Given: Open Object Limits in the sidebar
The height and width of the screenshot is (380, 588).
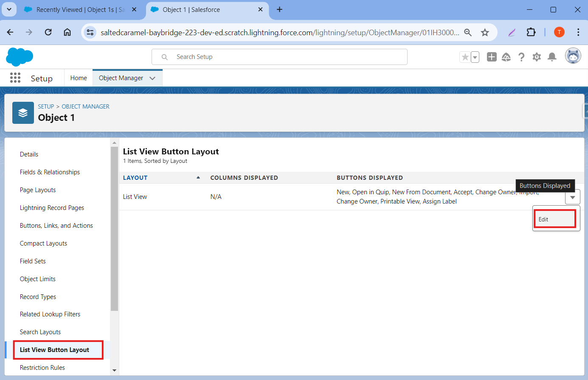Looking at the screenshot, I should tap(37, 279).
